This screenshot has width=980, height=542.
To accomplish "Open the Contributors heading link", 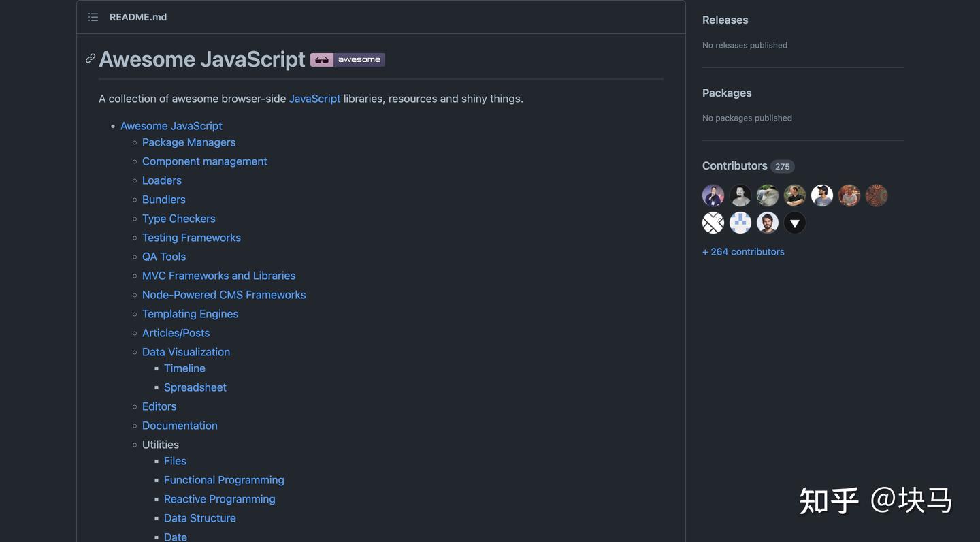I will click(x=735, y=166).
